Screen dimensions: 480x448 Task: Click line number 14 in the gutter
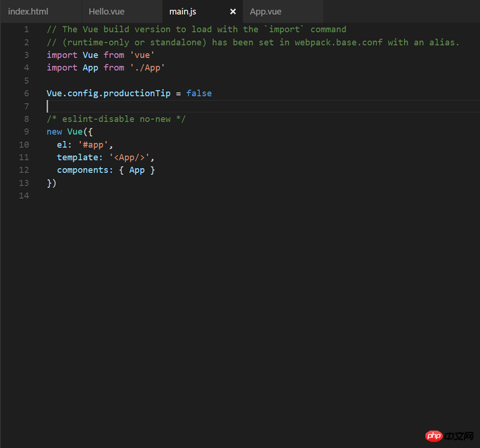pyautogui.click(x=24, y=196)
